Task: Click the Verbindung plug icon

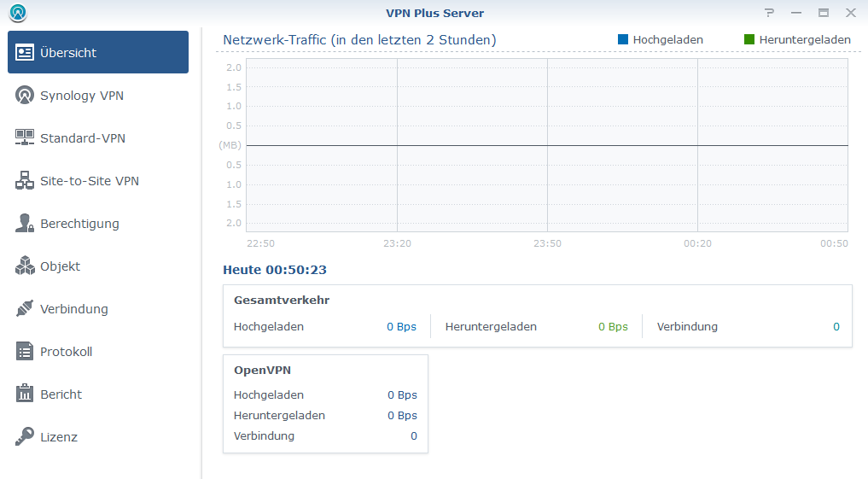Action: click(x=25, y=308)
